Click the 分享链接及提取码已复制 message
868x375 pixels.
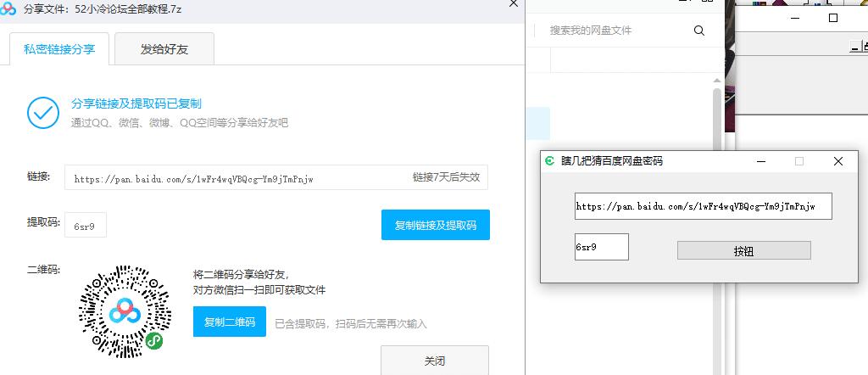[136, 104]
